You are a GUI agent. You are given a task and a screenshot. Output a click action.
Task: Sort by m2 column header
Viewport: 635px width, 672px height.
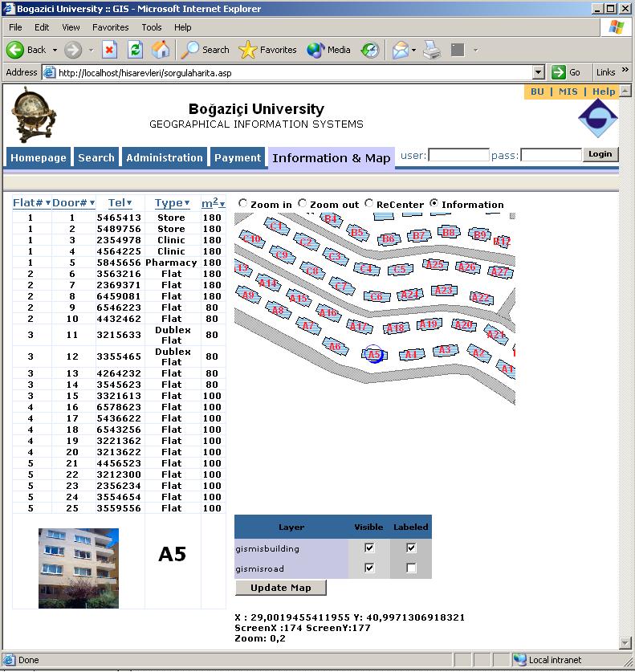(213, 202)
